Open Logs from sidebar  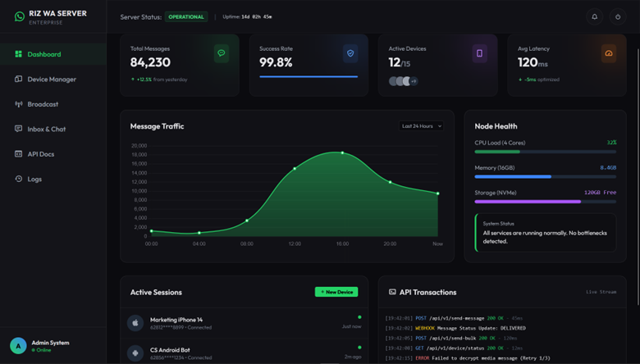[x=34, y=179]
